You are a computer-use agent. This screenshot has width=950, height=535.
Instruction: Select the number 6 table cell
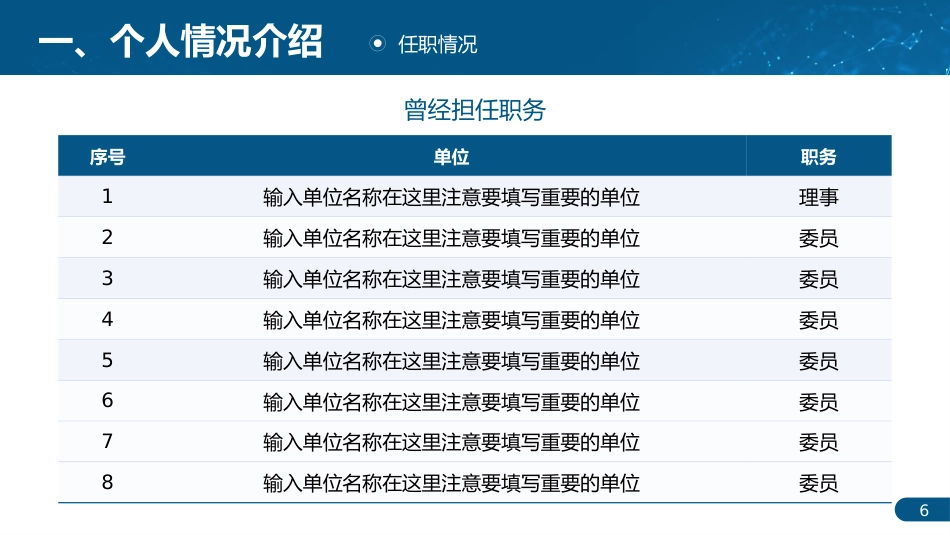[107, 401]
